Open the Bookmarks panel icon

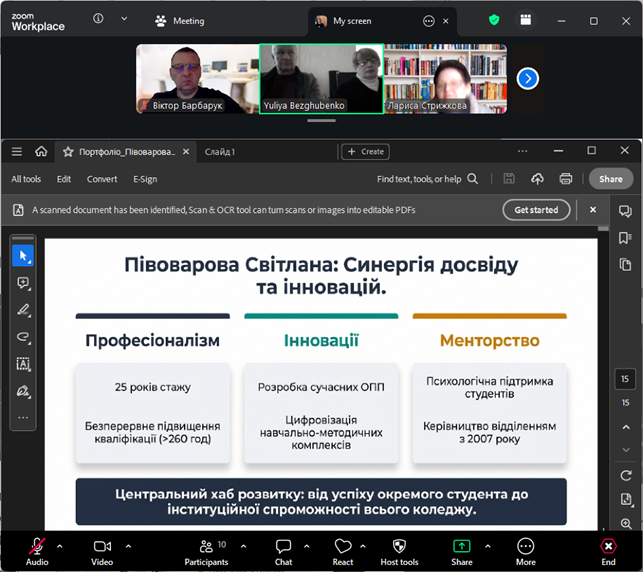click(625, 238)
